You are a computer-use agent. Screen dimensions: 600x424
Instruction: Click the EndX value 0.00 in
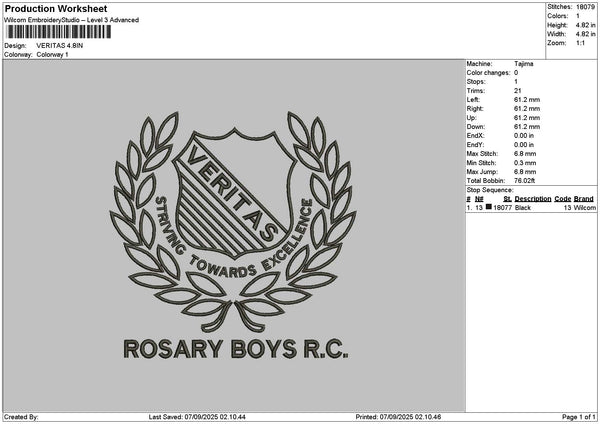click(x=524, y=136)
